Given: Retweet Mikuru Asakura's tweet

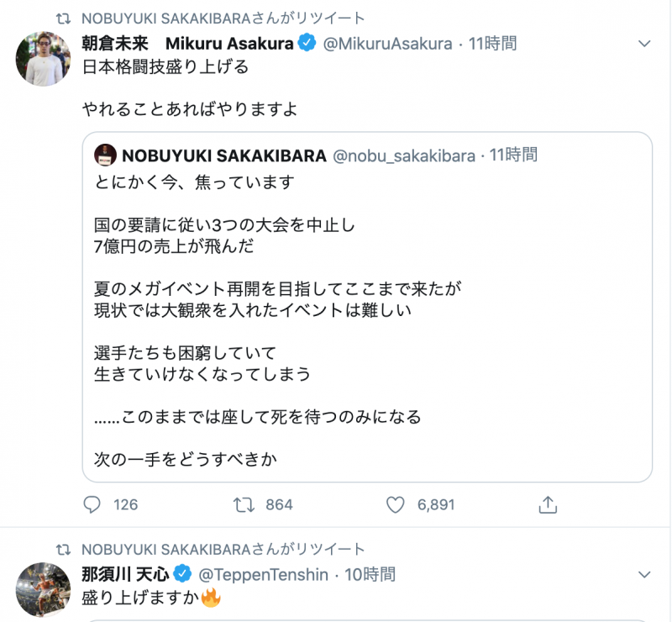Looking at the screenshot, I should pyautogui.click(x=244, y=504).
